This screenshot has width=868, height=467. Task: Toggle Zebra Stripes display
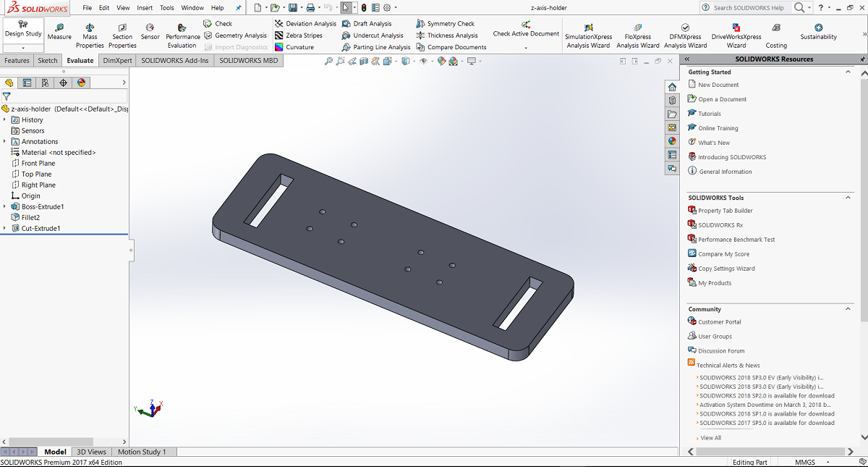pyautogui.click(x=298, y=35)
